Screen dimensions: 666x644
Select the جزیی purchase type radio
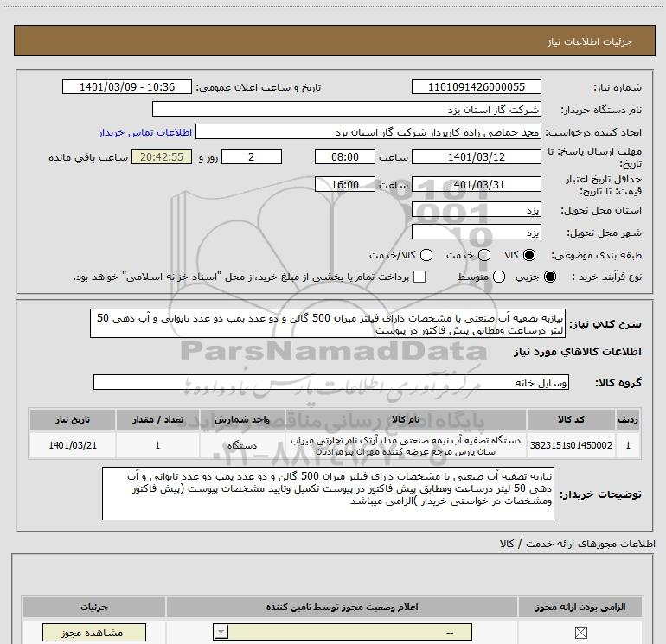(x=550, y=277)
